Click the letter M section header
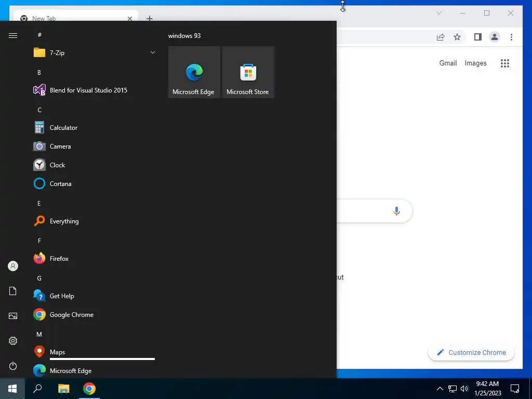This screenshot has height=399, width=532. [x=39, y=335]
